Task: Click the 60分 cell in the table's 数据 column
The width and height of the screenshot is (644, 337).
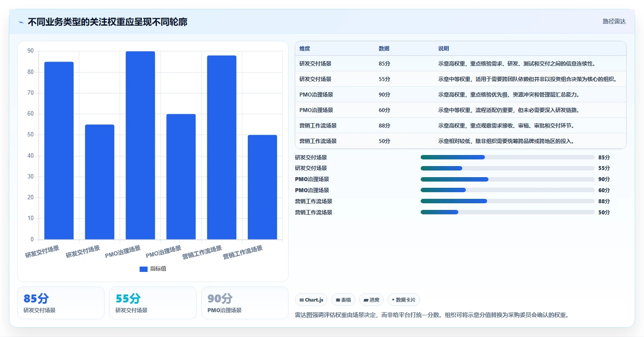Action: point(384,110)
